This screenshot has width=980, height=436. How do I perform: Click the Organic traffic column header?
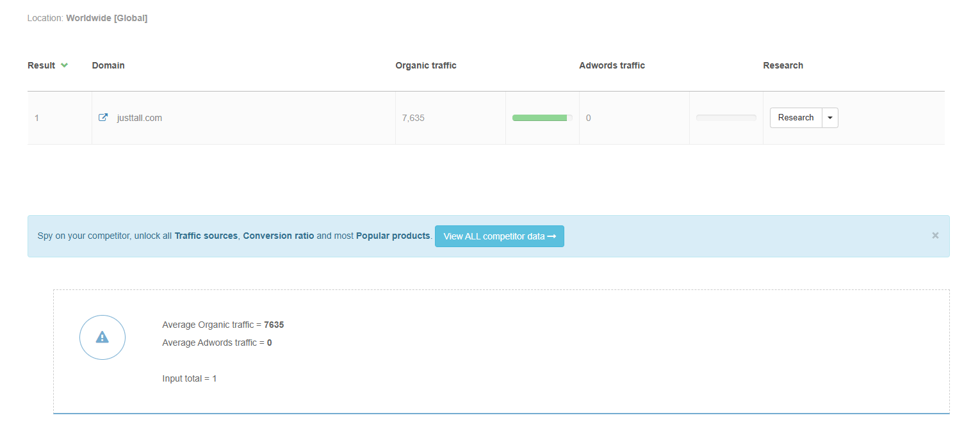[426, 65]
